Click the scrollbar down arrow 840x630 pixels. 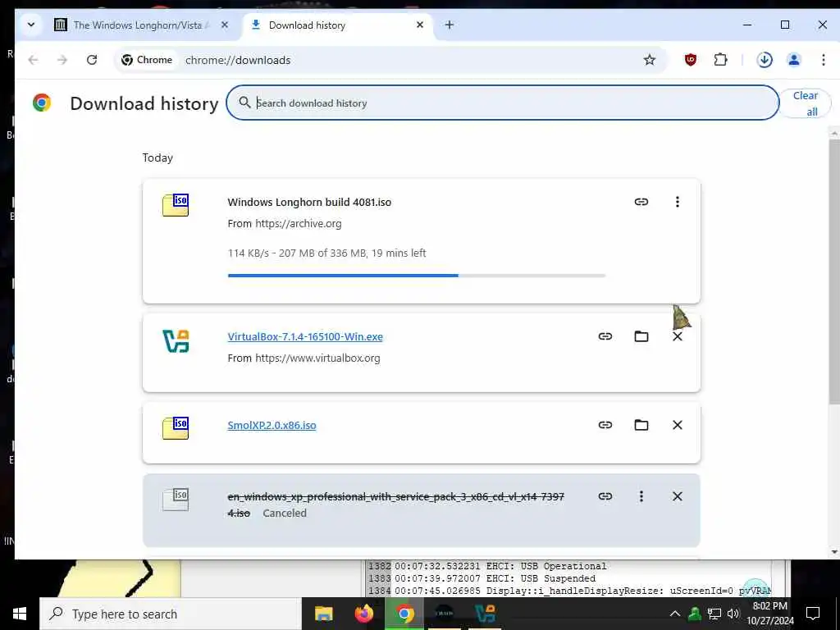pos(834,552)
